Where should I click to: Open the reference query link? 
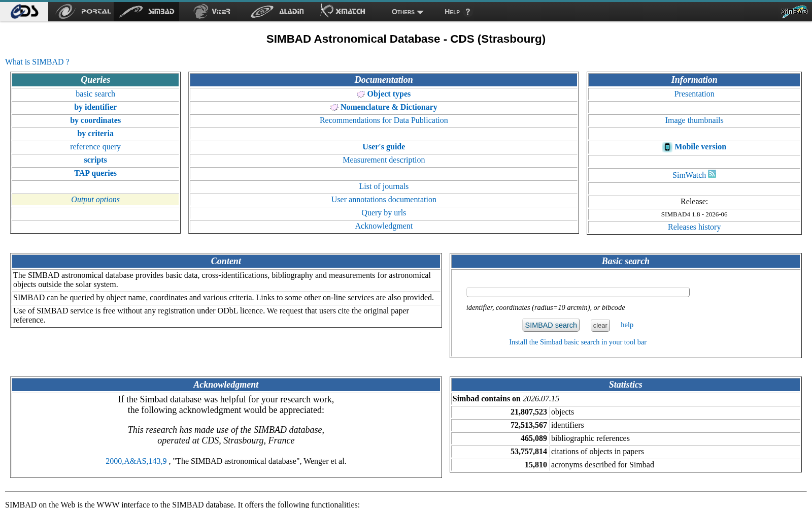point(95,147)
